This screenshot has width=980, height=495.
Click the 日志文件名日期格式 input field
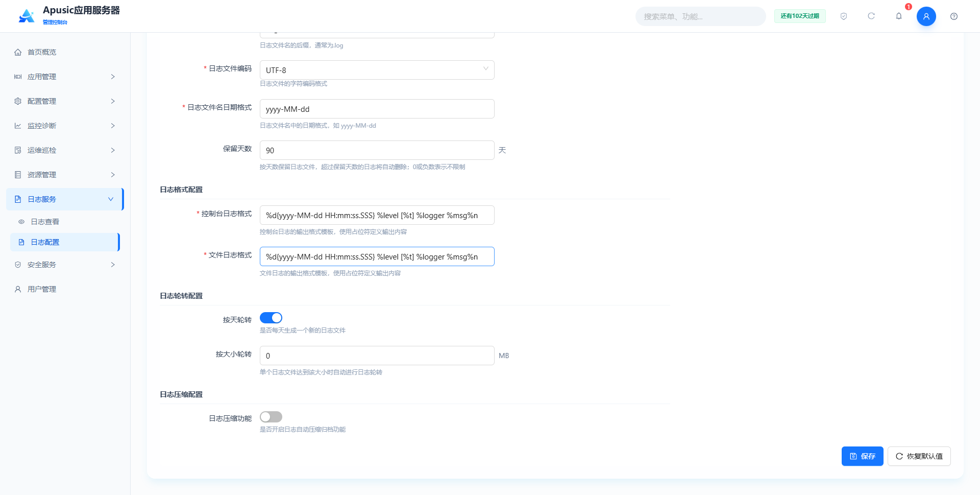pos(377,109)
